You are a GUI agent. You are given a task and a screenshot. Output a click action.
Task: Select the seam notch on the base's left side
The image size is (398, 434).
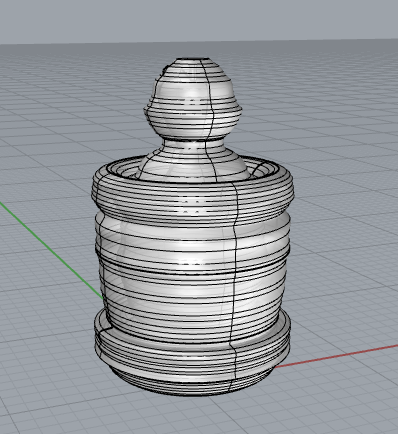[x=105, y=328]
